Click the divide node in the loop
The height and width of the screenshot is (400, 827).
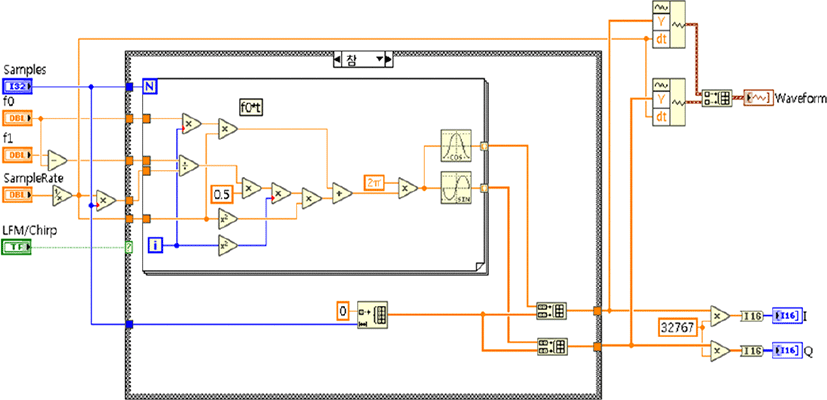point(188,165)
